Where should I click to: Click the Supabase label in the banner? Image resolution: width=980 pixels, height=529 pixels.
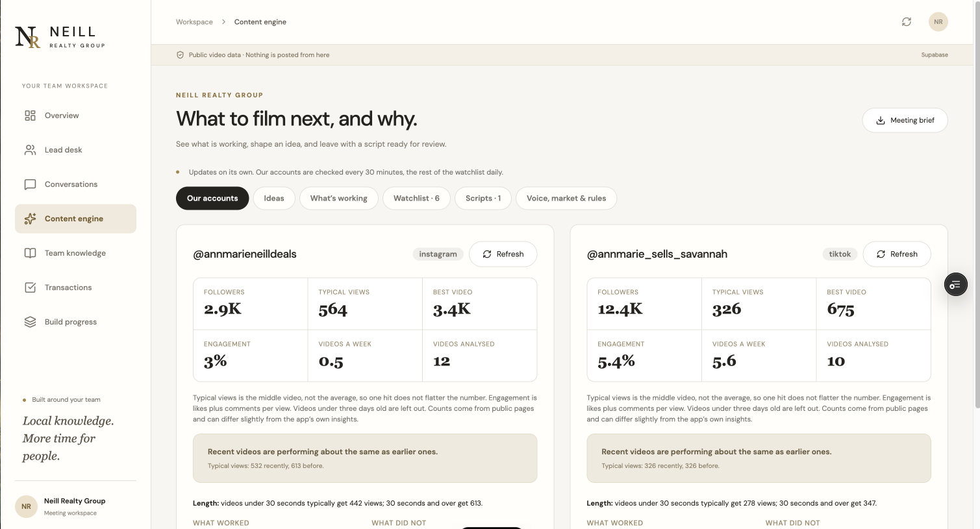(x=935, y=55)
